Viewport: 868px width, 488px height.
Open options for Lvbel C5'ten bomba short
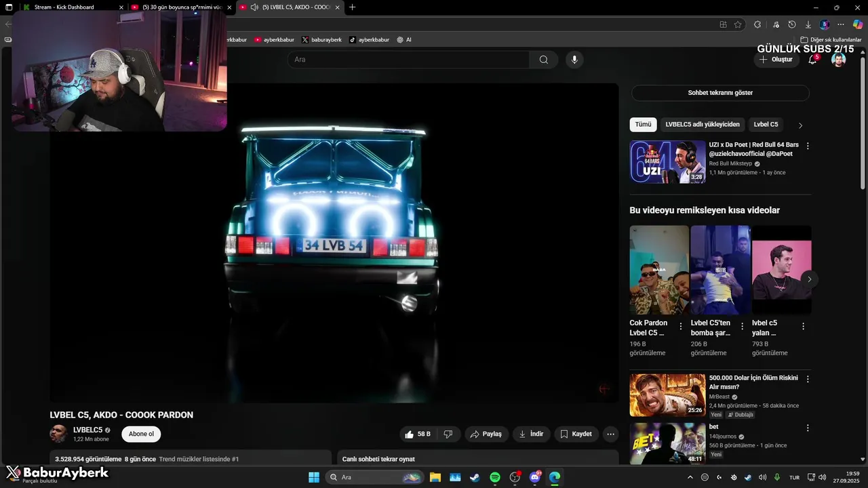[742, 326]
